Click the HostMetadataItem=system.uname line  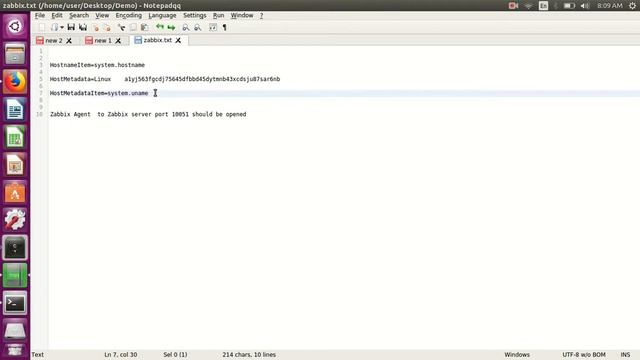[99, 93]
